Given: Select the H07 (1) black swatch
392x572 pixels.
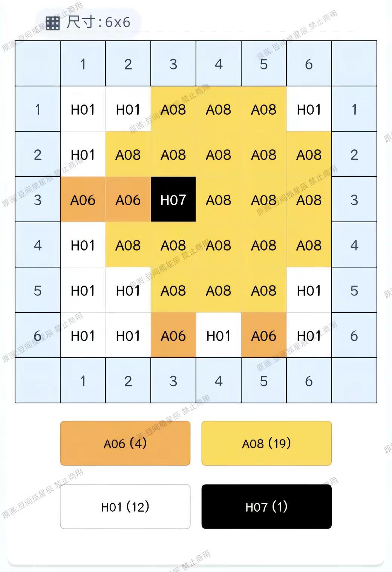Looking at the screenshot, I should [x=266, y=507].
